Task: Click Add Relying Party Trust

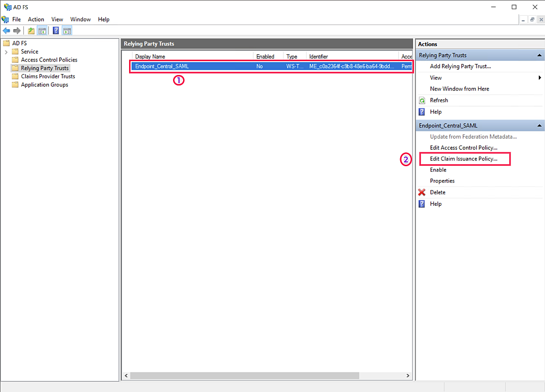Action: point(460,66)
